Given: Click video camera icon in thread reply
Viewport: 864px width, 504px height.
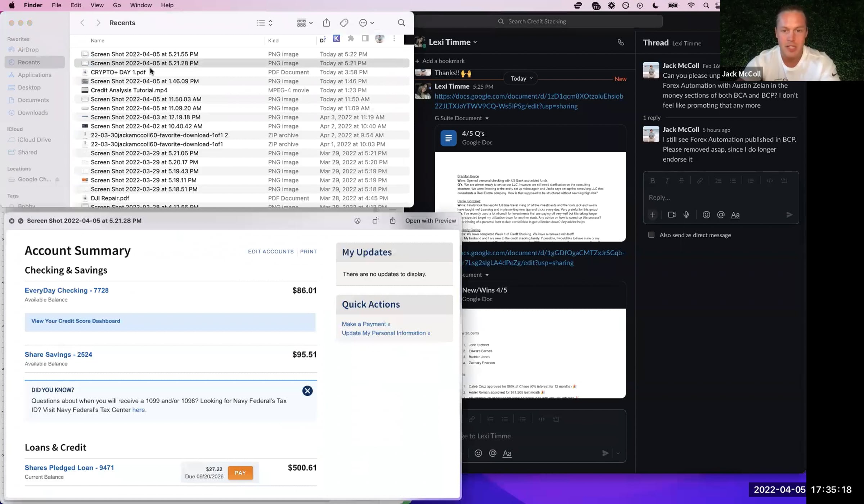Looking at the screenshot, I should [x=671, y=215].
